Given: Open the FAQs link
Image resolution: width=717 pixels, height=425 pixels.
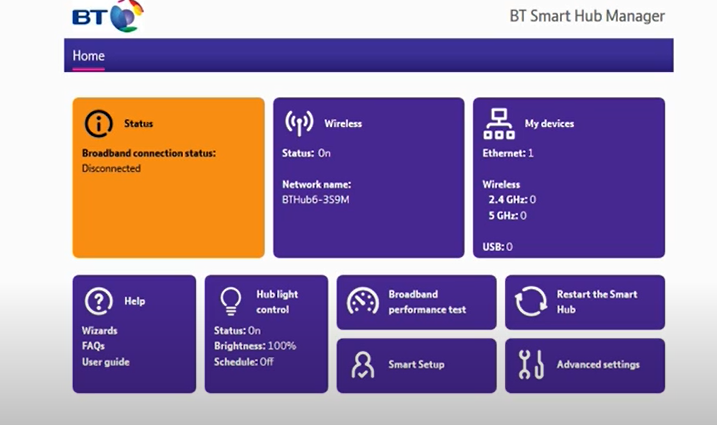Looking at the screenshot, I should (93, 346).
